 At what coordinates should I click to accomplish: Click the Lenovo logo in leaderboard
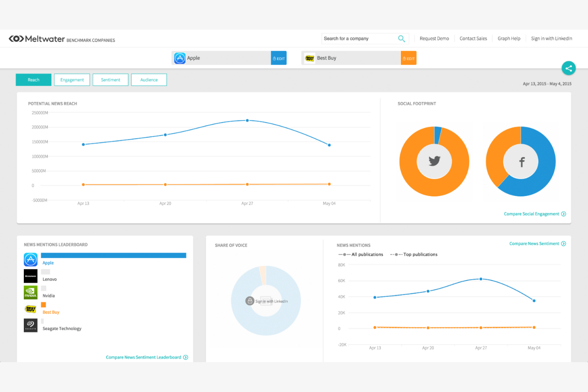(31, 276)
